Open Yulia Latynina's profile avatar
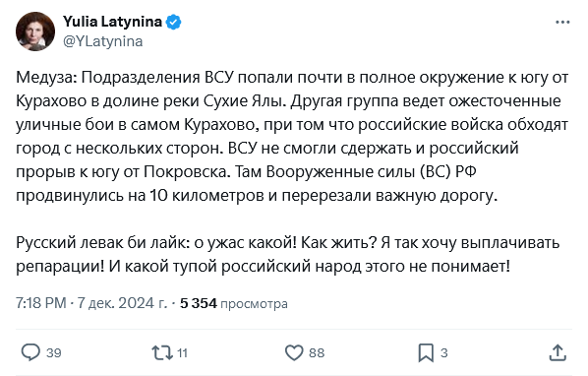 pos(35,31)
